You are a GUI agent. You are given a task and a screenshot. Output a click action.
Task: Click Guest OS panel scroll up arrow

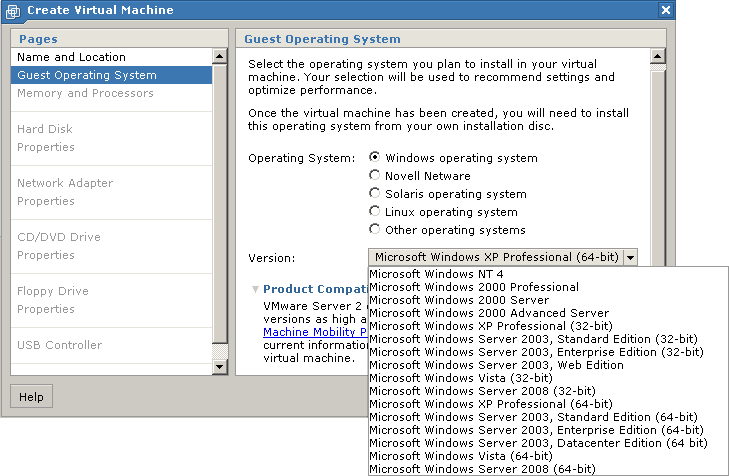(658, 56)
